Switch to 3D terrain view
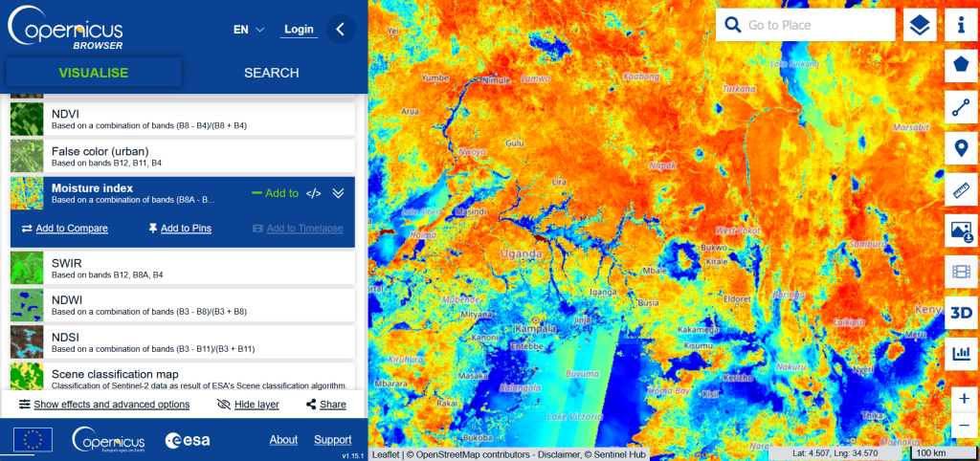The width and height of the screenshot is (980, 461). tap(961, 313)
